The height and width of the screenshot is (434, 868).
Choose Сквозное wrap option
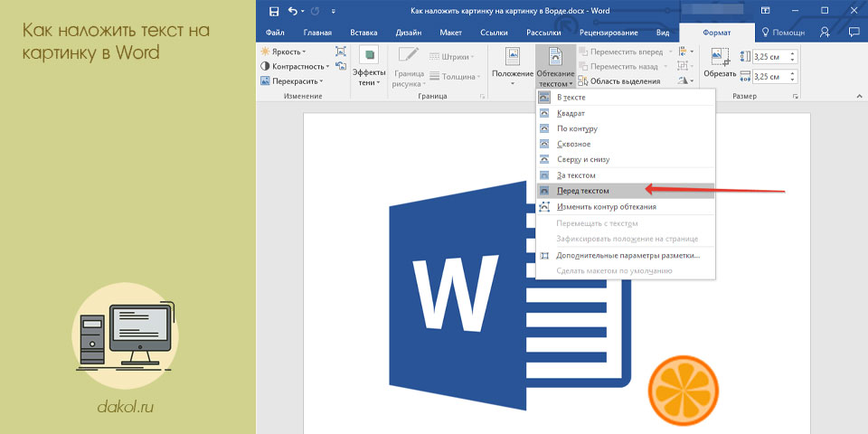point(626,144)
